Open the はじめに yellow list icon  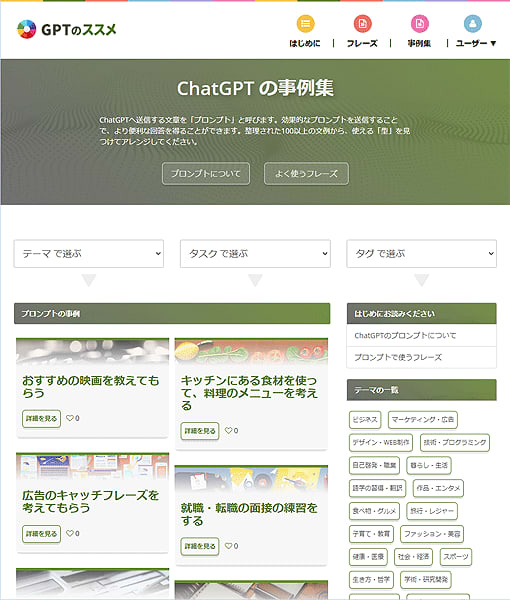point(305,24)
